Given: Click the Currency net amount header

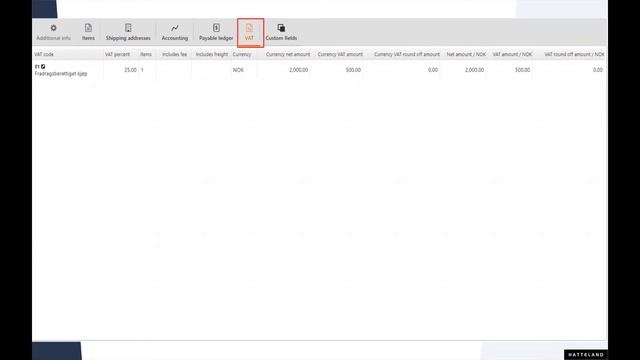Looking at the screenshot, I should pyautogui.click(x=288, y=54).
